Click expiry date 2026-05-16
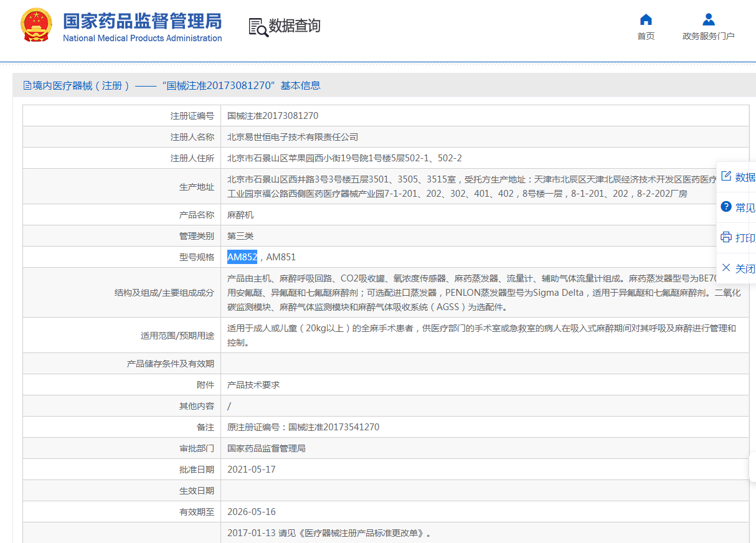Viewport: 756px width, 543px height. tap(252, 512)
